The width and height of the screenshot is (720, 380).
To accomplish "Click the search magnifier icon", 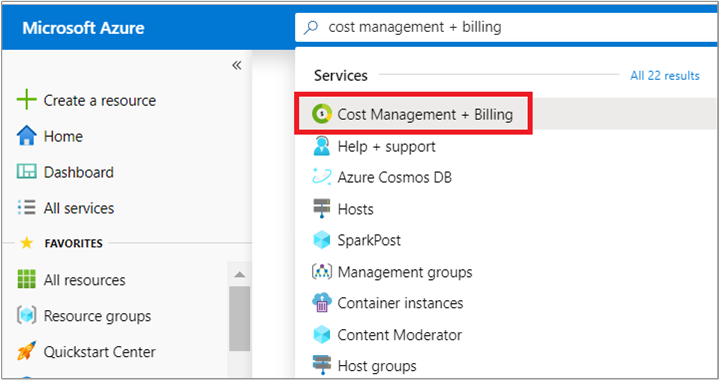I will tap(311, 28).
